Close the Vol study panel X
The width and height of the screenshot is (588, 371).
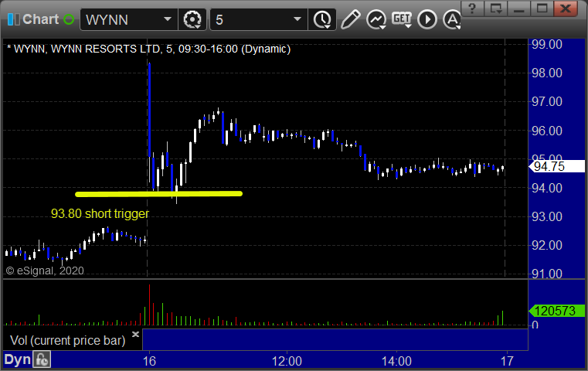click(135, 334)
